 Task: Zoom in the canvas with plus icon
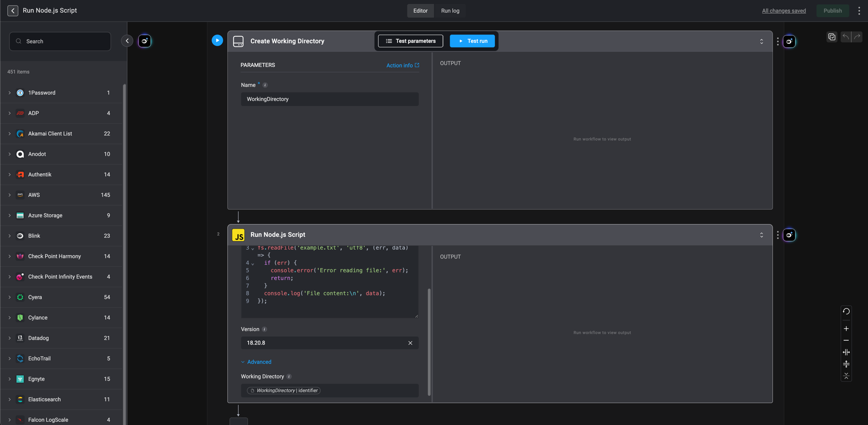pyautogui.click(x=846, y=329)
